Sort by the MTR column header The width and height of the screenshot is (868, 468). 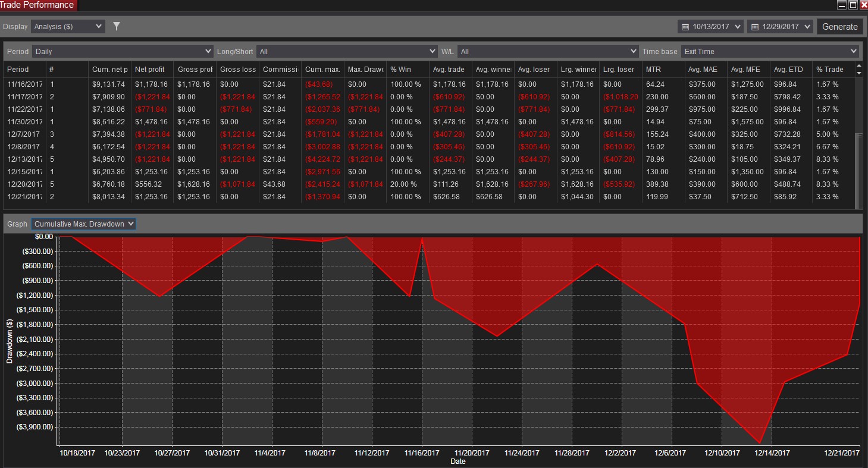pos(663,70)
